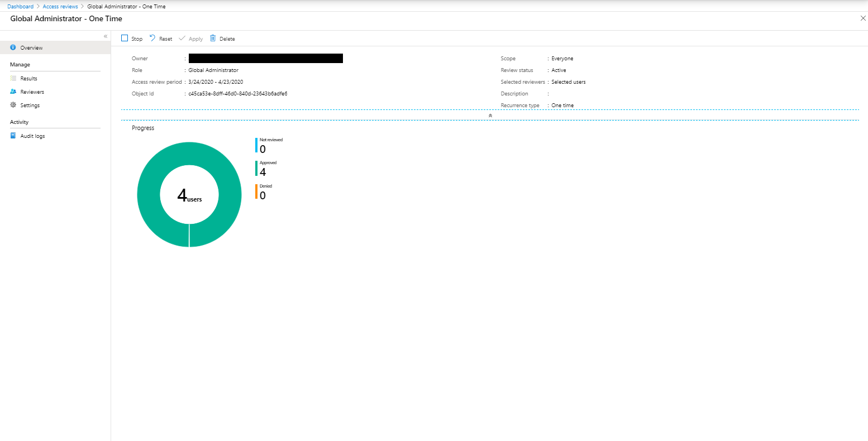Close the Global Administrator blade

863,18
